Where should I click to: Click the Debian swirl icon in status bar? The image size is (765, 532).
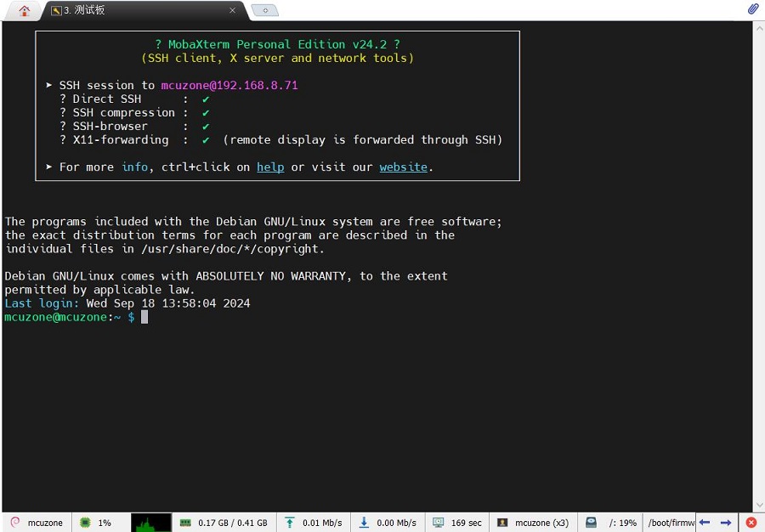tap(15, 523)
